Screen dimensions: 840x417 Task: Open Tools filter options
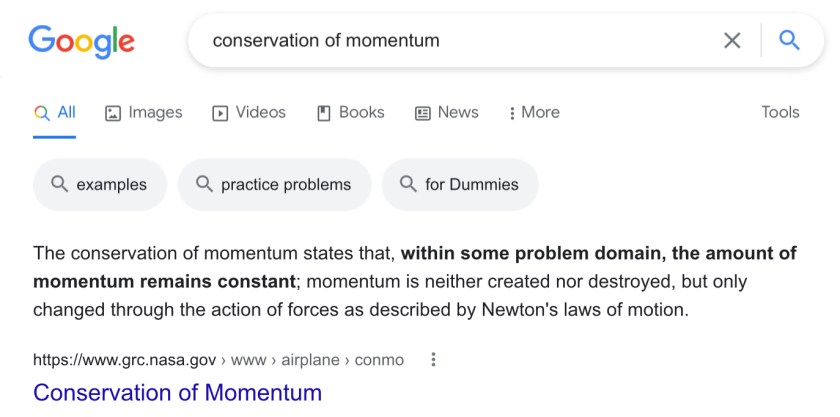780,112
